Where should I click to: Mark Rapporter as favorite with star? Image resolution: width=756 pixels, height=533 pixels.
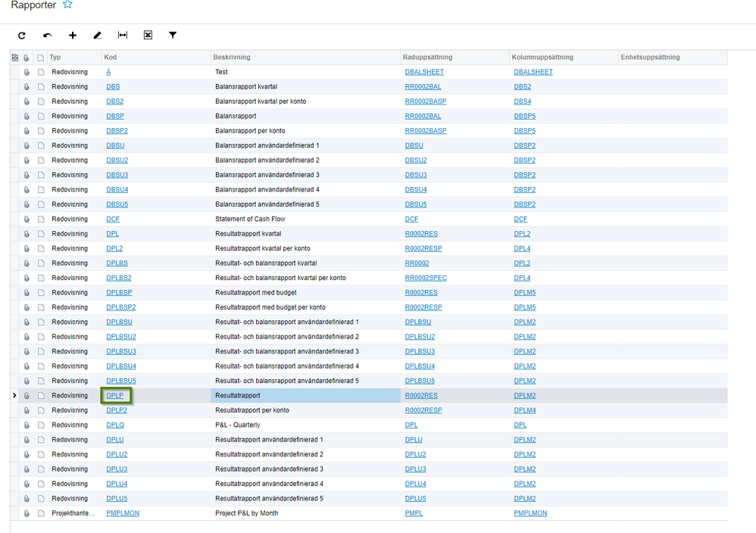(67, 5)
